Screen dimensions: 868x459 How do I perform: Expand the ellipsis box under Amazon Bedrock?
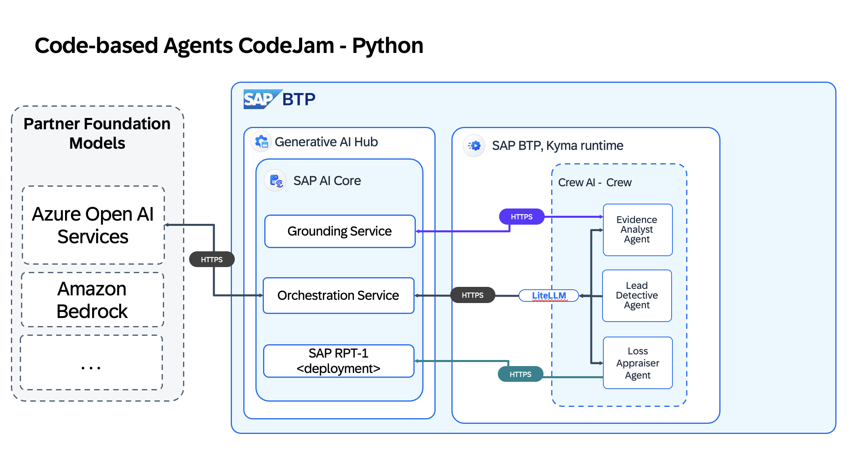(x=91, y=366)
